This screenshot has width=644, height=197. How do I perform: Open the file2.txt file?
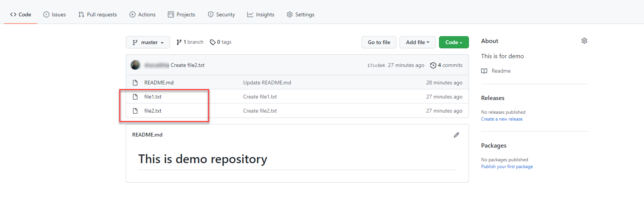[153, 111]
